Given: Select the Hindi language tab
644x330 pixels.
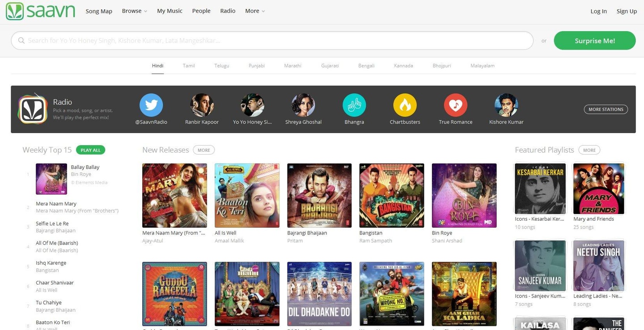Looking at the screenshot, I should click(x=157, y=66).
